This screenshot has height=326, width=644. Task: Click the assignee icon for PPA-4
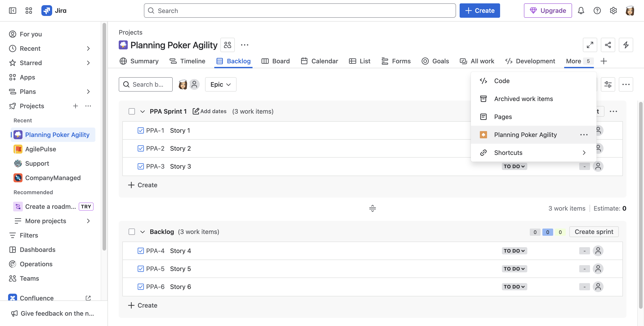coord(598,251)
